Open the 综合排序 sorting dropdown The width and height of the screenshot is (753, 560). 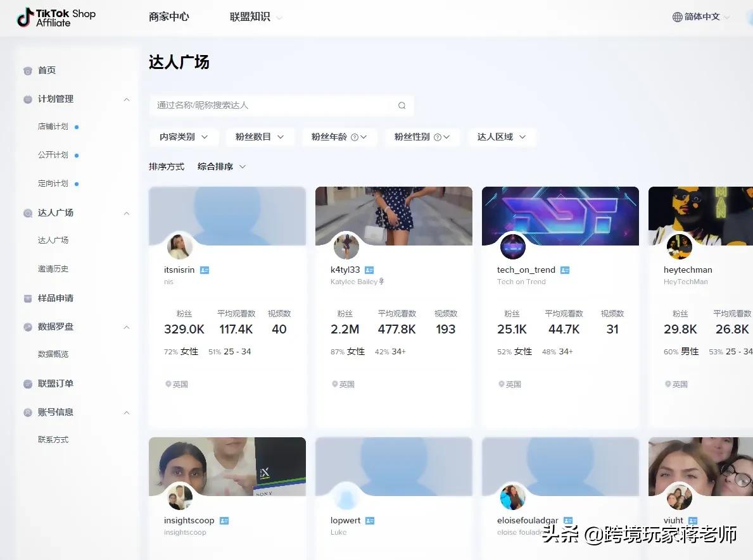pyautogui.click(x=220, y=166)
